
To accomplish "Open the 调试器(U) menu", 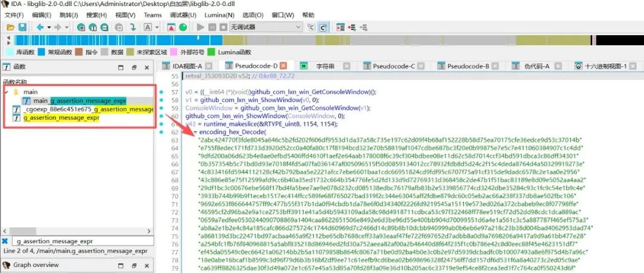I will pos(183,15).
